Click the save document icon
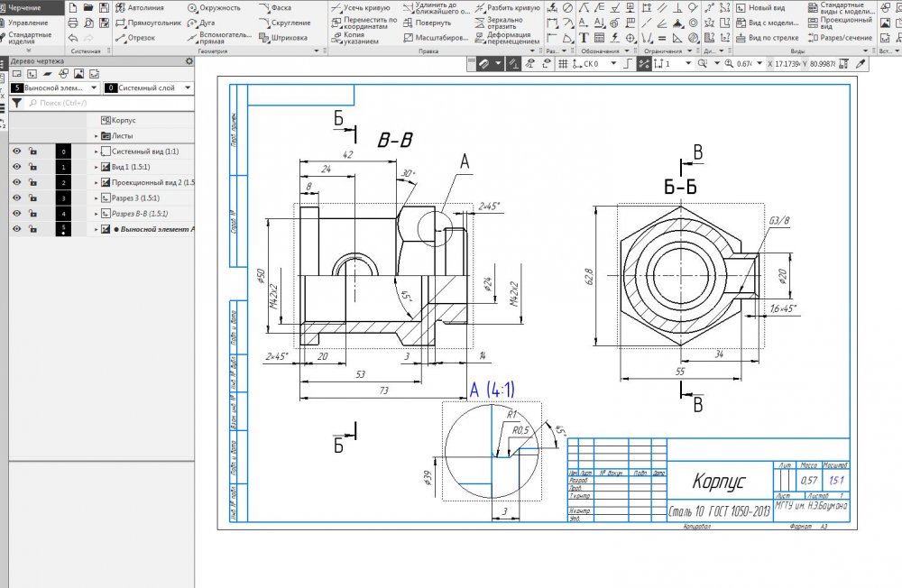This screenshot has height=588, width=902. coord(105,7)
